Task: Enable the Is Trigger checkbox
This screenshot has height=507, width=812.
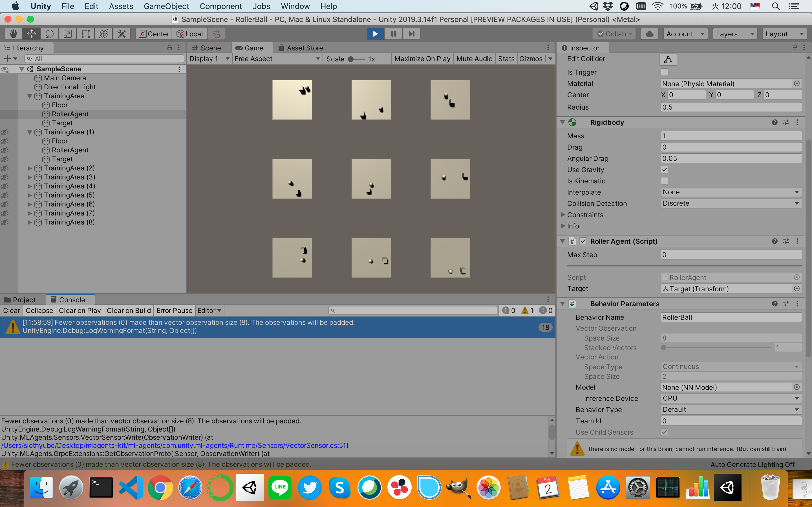Action: (664, 72)
